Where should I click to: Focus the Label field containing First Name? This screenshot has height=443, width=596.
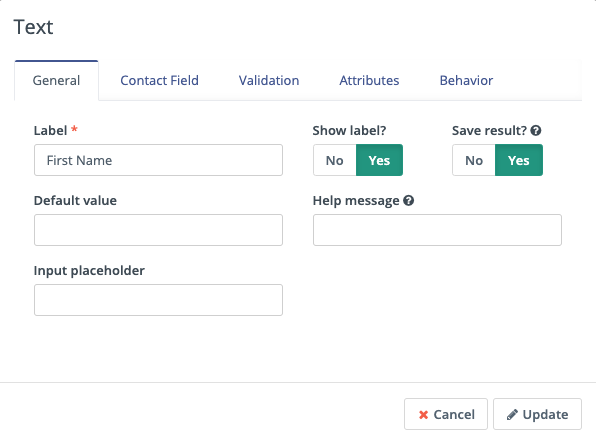[x=159, y=160]
